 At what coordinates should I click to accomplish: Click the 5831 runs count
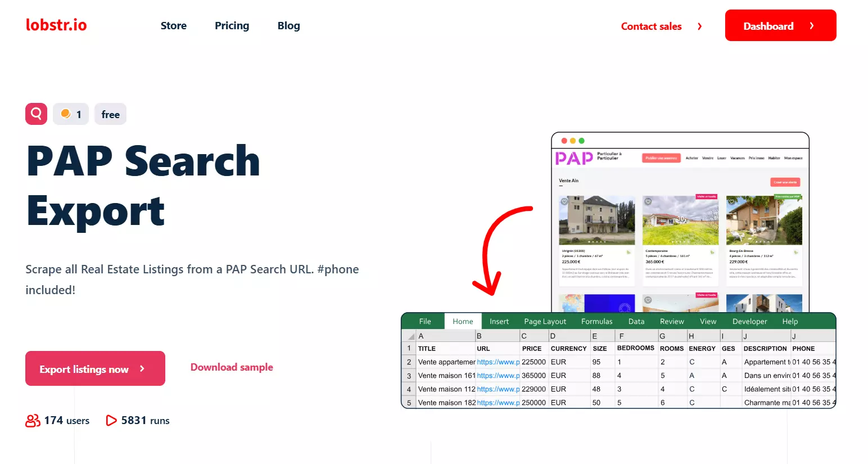coord(146,421)
